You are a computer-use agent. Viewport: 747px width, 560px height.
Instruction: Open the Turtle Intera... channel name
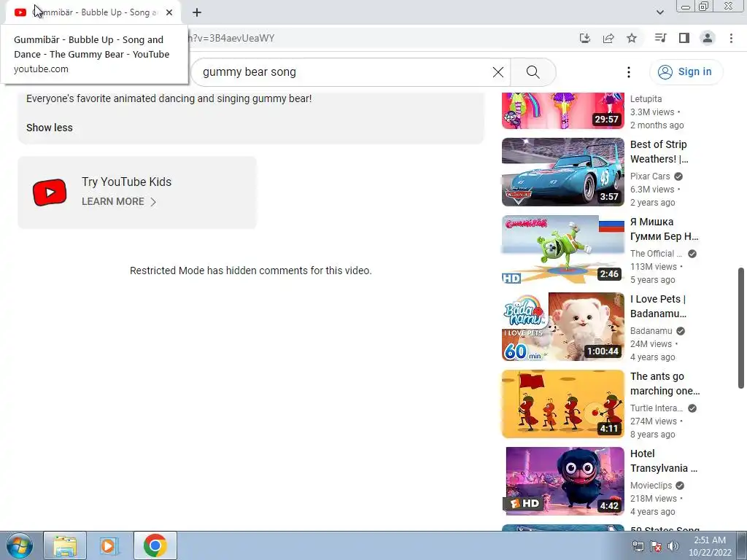point(657,408)
